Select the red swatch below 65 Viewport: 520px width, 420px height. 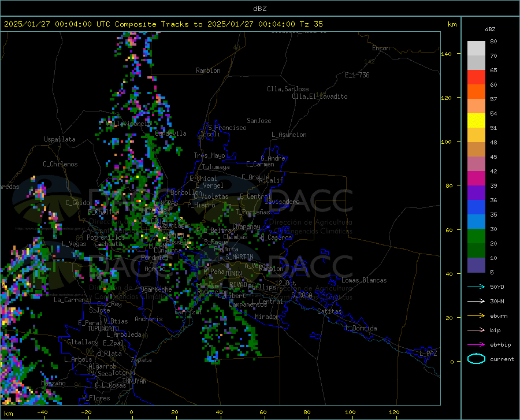pos(476,77)
